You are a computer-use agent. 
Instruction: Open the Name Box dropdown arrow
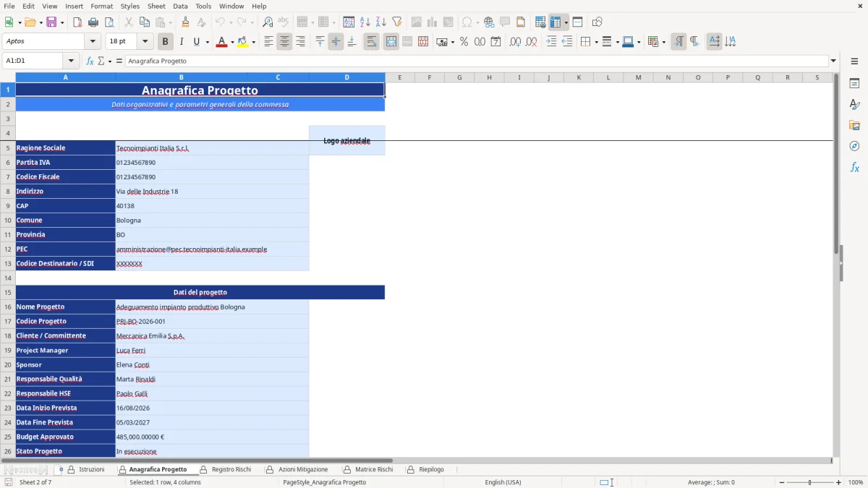pyautogui.click(x=71, y=61)
